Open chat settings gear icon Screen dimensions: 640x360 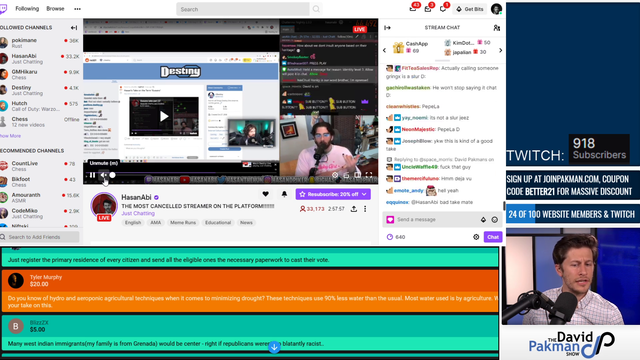click(x=476, y=237)
